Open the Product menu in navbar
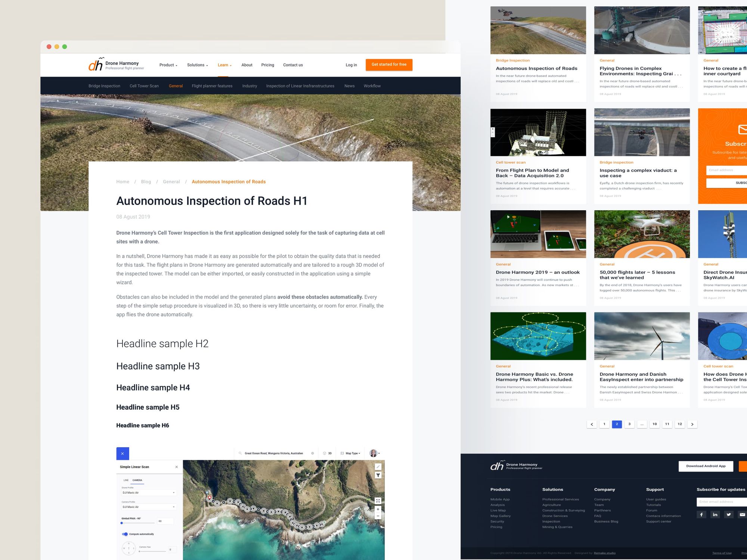 click(168, 65)
